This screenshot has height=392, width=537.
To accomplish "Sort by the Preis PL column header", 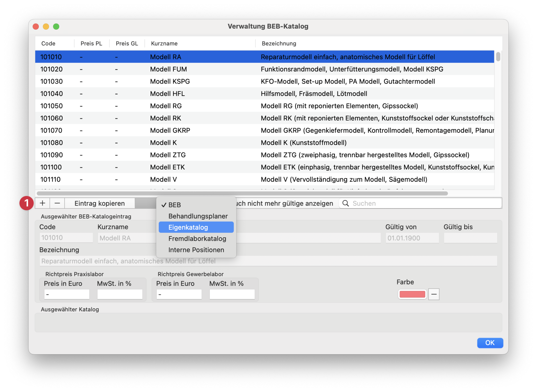I will [92, 44].
